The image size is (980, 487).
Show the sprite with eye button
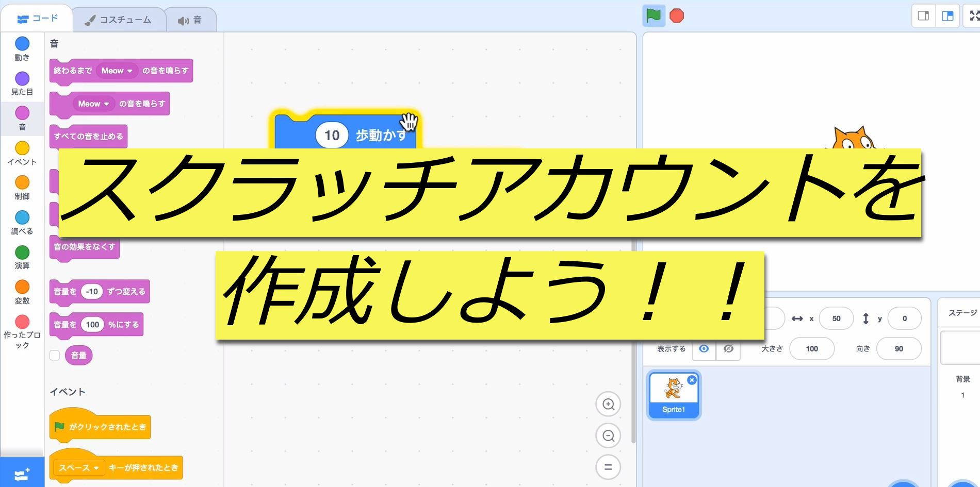point(704,349)
